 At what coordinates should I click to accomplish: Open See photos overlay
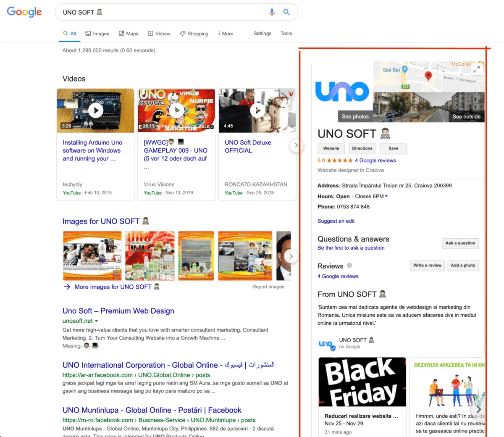355,116
